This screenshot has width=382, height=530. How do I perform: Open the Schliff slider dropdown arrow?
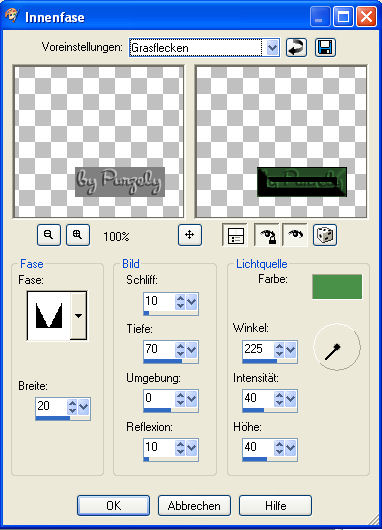[192, 302]
